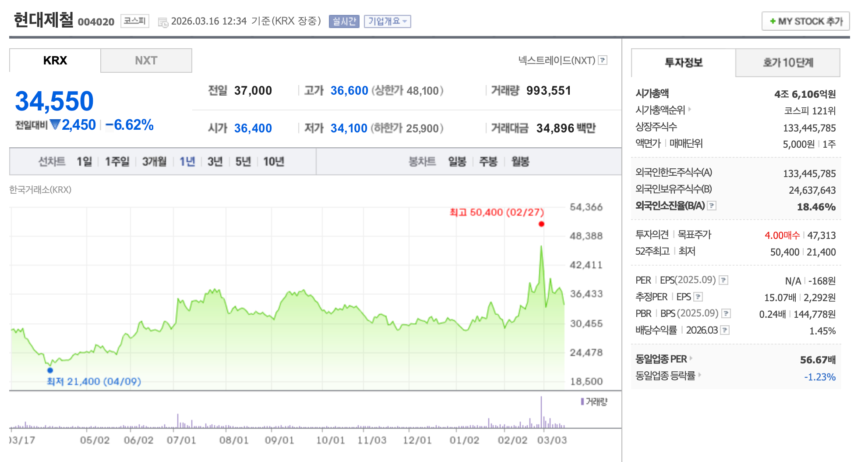Click the 고가 value 36,600
This screenshot has width=868, height=462.
coord(349,91)
